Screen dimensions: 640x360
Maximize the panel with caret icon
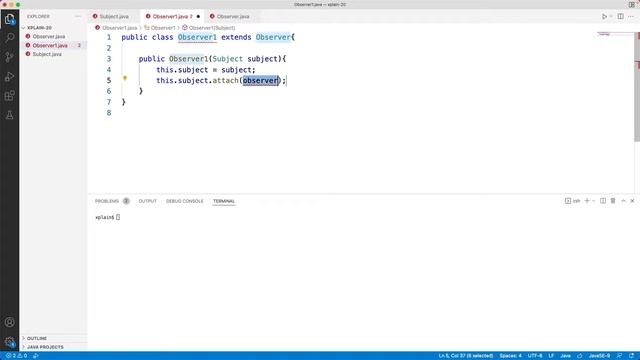[623, 201]
